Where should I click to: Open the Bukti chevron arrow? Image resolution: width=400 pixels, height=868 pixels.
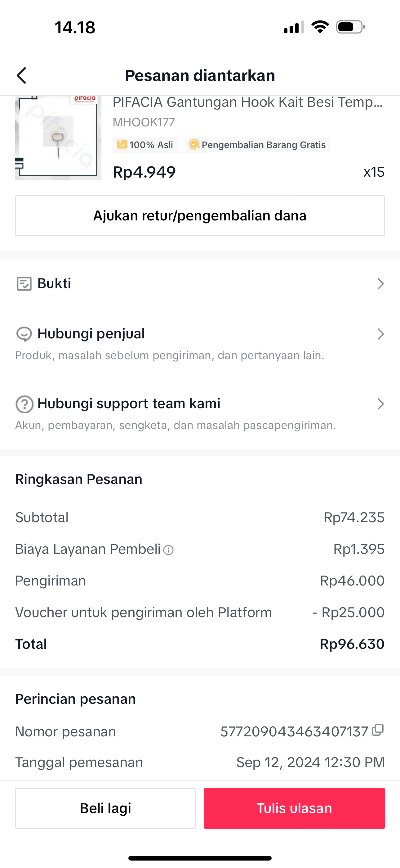click(x=380, y=284)
